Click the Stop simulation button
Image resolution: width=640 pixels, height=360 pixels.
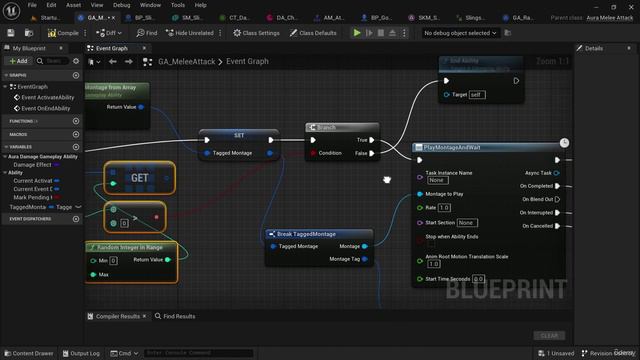[x=380, y=33]
